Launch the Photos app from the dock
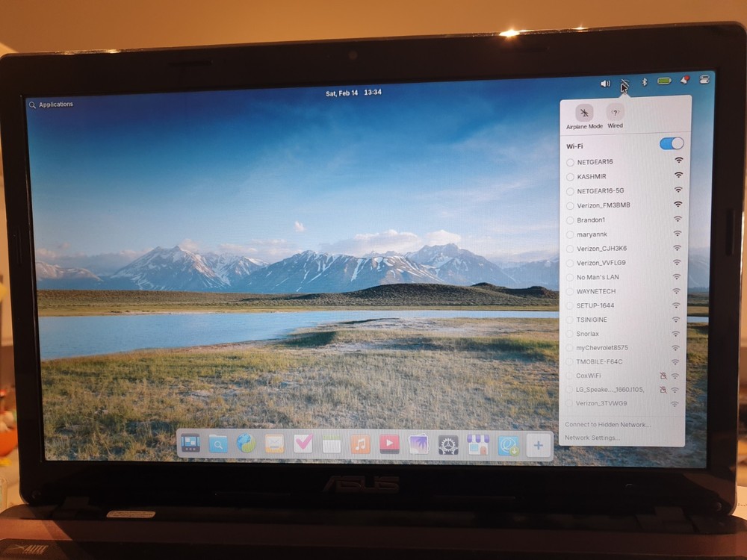Screen dimensions: 747x560 coord(419,445)
